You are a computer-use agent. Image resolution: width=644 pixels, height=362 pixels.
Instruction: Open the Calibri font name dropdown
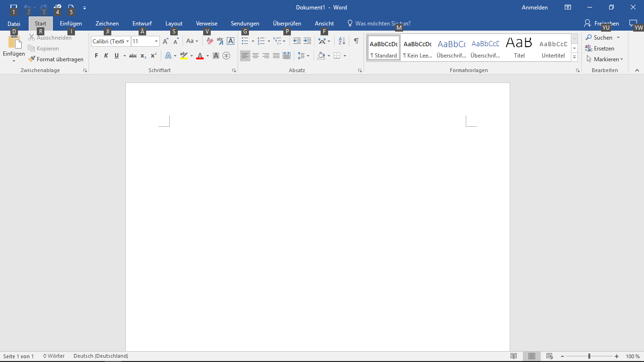point(127,41)
